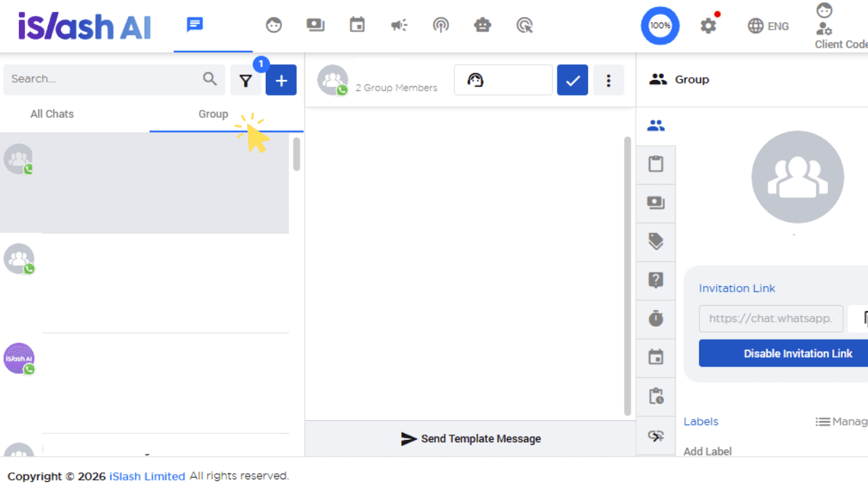Open the contact card side tab

(x=656, y=203)
